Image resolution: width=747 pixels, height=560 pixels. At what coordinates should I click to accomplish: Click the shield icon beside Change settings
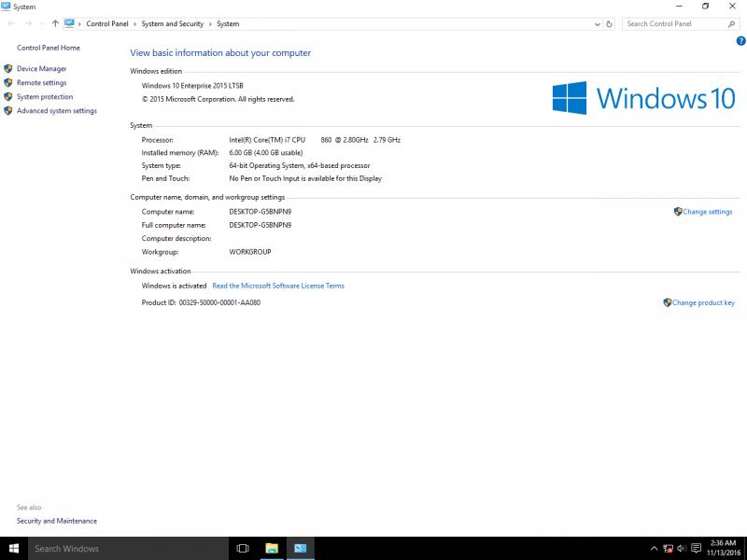678,212
